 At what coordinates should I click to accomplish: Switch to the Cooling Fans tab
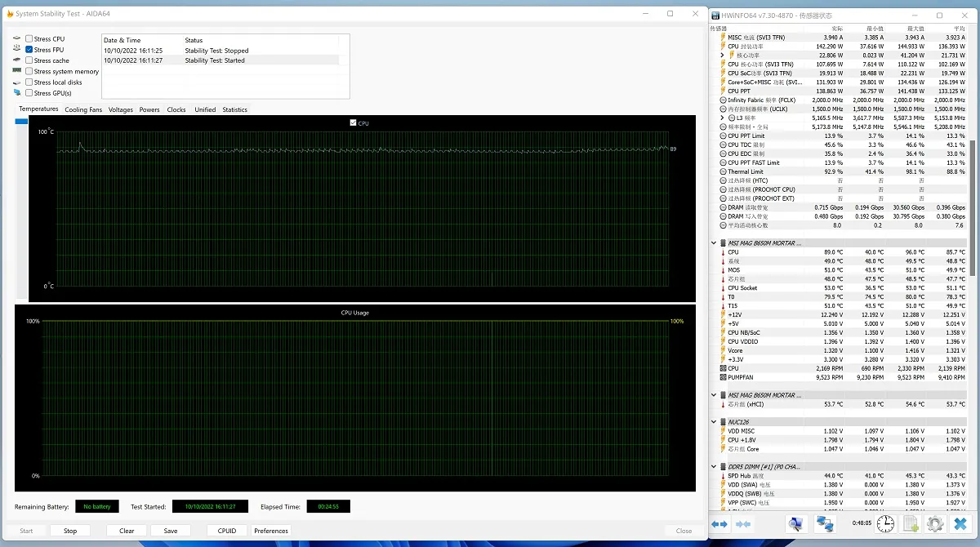click(x=83, y=109)
